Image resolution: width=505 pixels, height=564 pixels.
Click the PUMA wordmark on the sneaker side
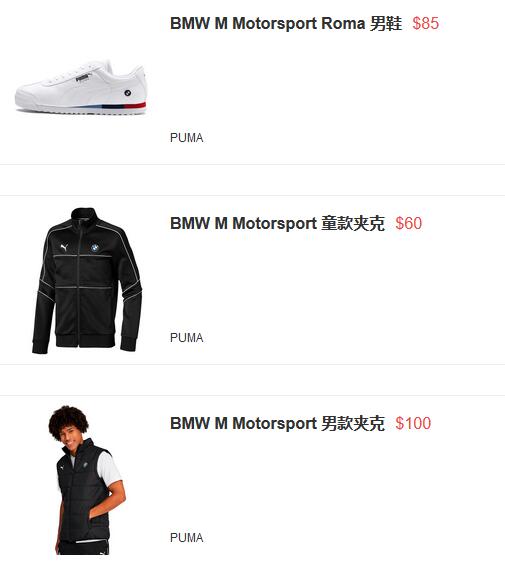pyautogui.click(x=83, y=78)
